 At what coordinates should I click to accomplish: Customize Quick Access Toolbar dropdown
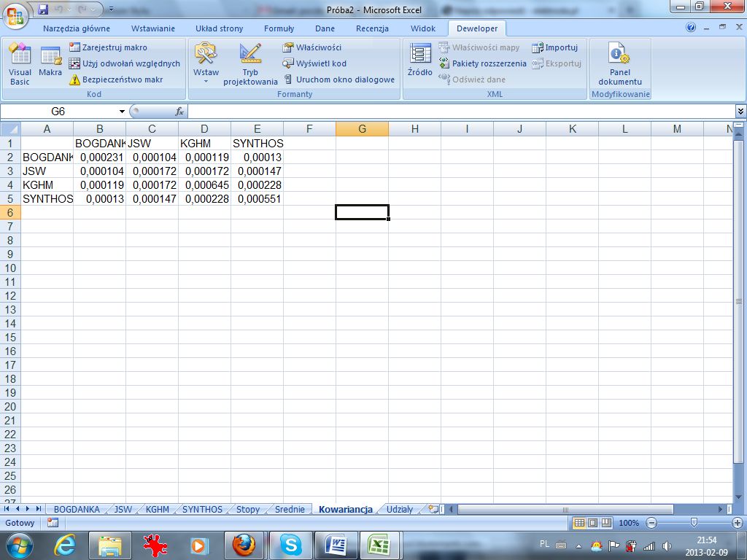coord(111,9)
